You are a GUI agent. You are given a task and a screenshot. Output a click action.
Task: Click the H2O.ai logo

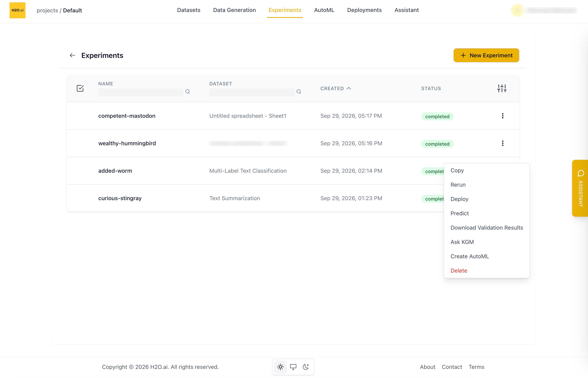point(18,10)
